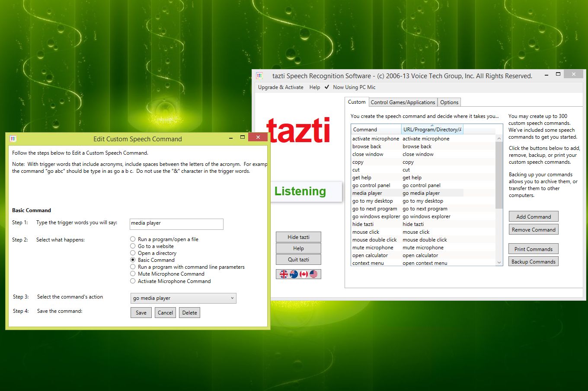
Task: Open the Upgrade & Activate menu
Action: point(280,87)
